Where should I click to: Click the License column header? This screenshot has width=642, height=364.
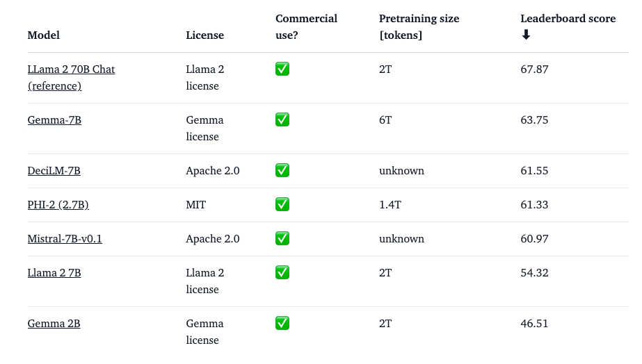pos(204,35)
